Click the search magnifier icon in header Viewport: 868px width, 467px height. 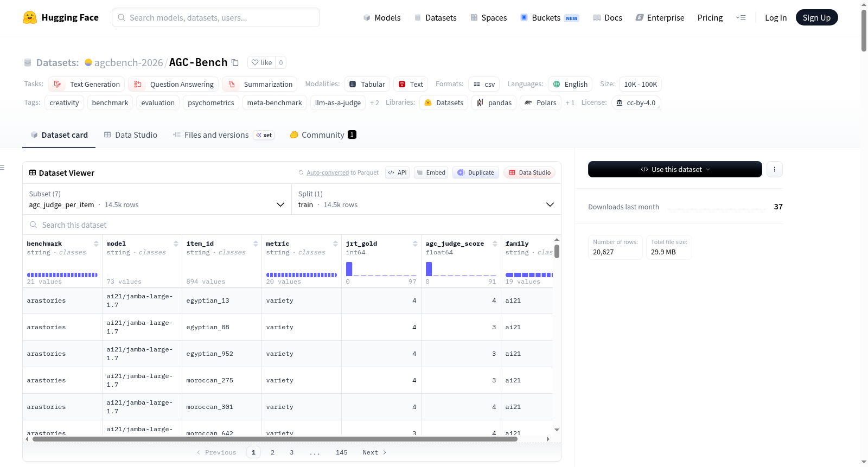click(122, 17)
